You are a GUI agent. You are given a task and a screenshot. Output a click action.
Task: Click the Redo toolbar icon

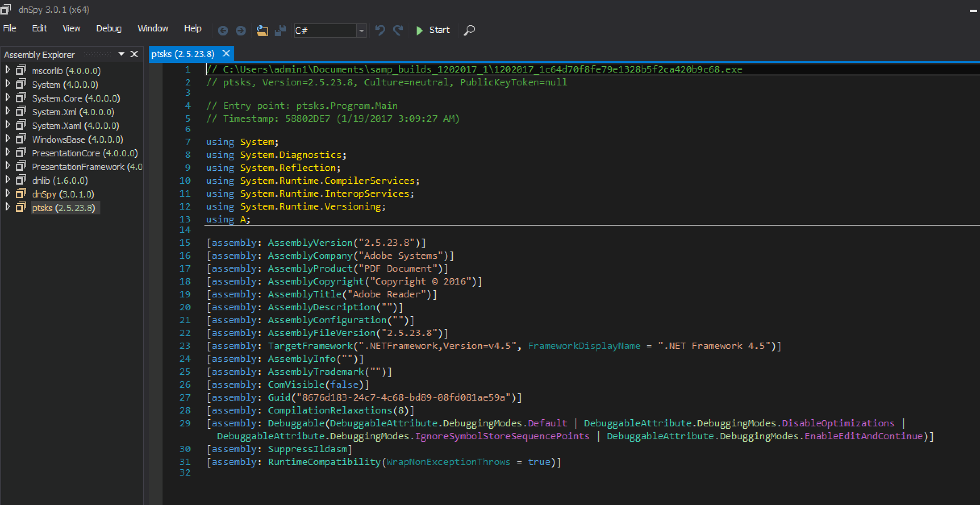[398, 30]
